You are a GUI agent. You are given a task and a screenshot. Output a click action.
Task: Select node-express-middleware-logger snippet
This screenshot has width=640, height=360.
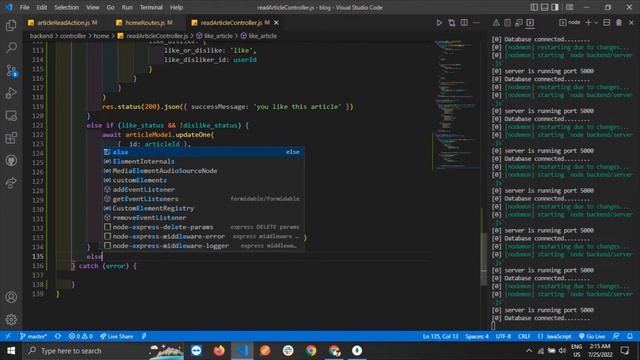click(x=203, y=246)
